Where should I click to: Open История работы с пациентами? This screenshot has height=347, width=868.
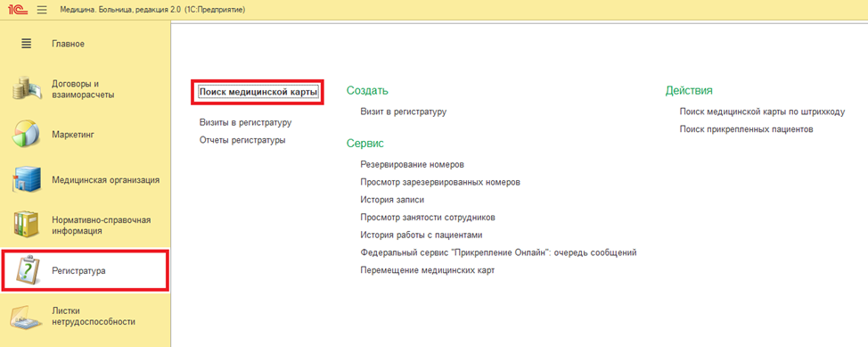point(422,235)
